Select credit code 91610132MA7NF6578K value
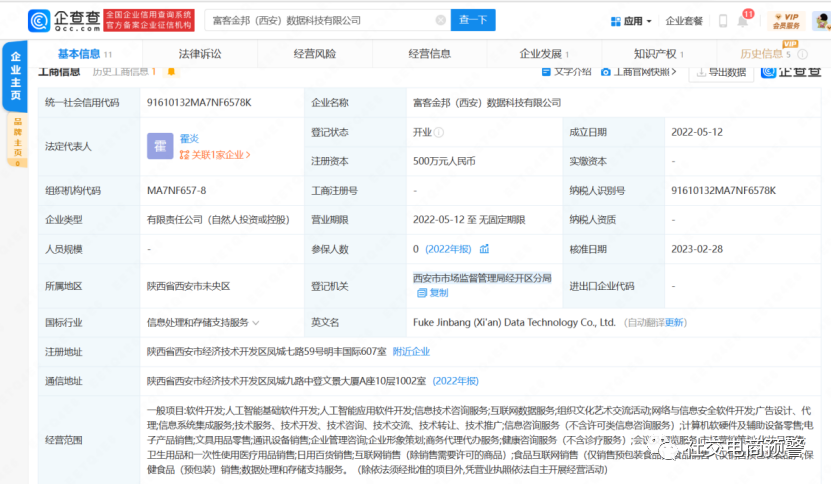This screenshot has height=484, width=831. [199, 102]
